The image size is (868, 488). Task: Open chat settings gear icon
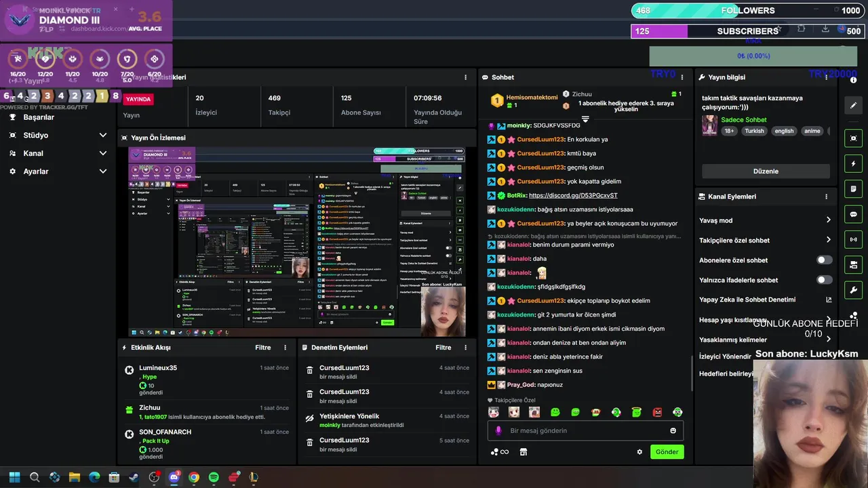(x=639, y=452)
